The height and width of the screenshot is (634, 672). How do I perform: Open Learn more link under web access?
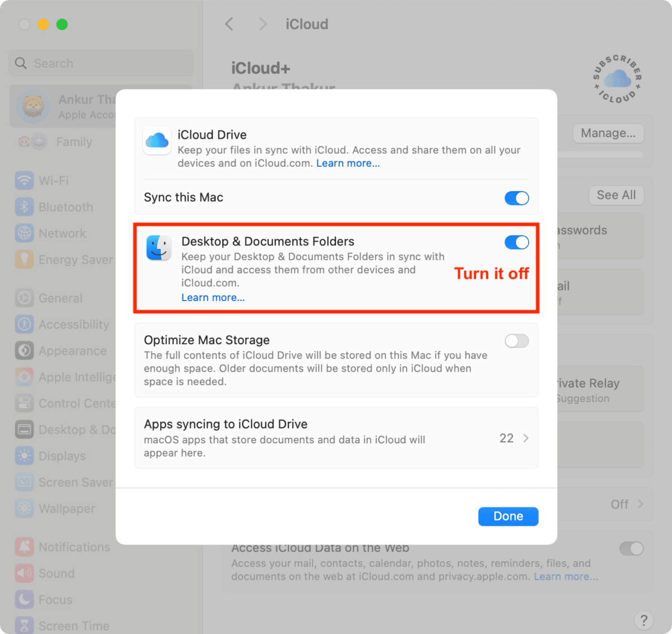[566, 576]
